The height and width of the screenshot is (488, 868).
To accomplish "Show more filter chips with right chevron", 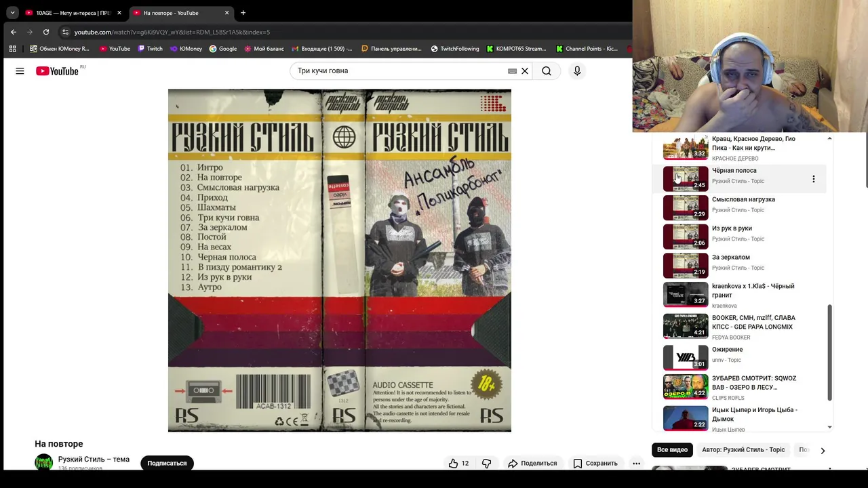I will tap(823, 450).
